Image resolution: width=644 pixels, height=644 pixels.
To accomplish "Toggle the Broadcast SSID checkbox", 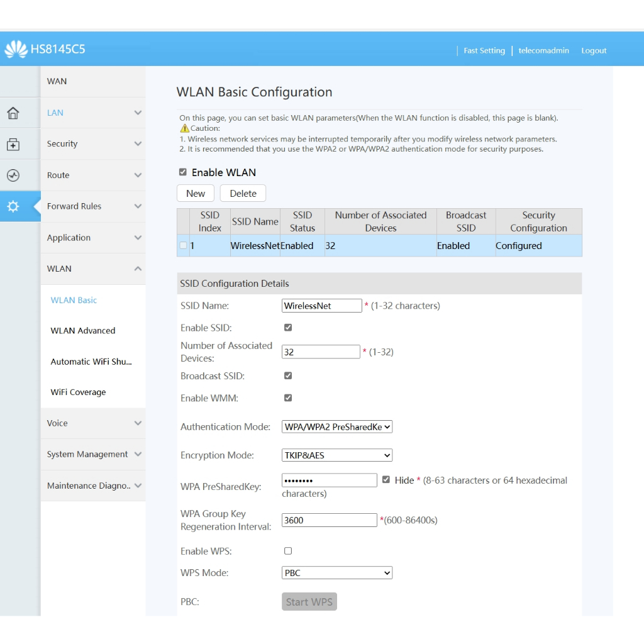I will 288,375.
